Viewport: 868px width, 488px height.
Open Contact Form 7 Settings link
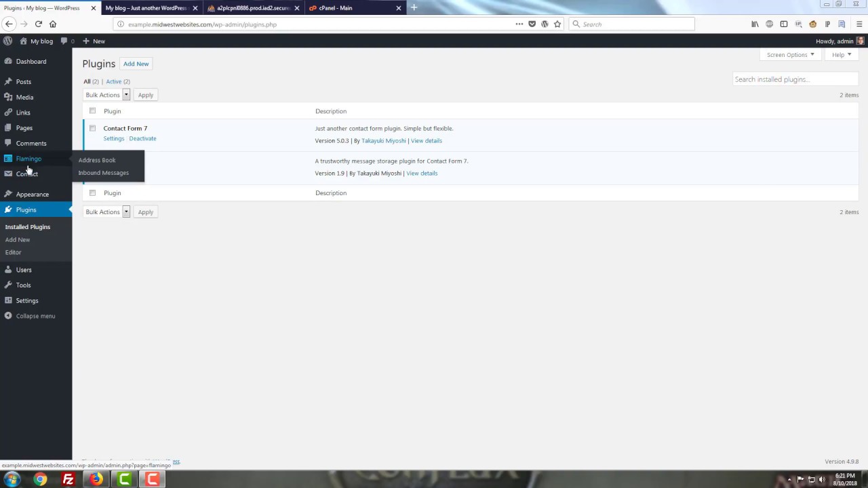114,139
